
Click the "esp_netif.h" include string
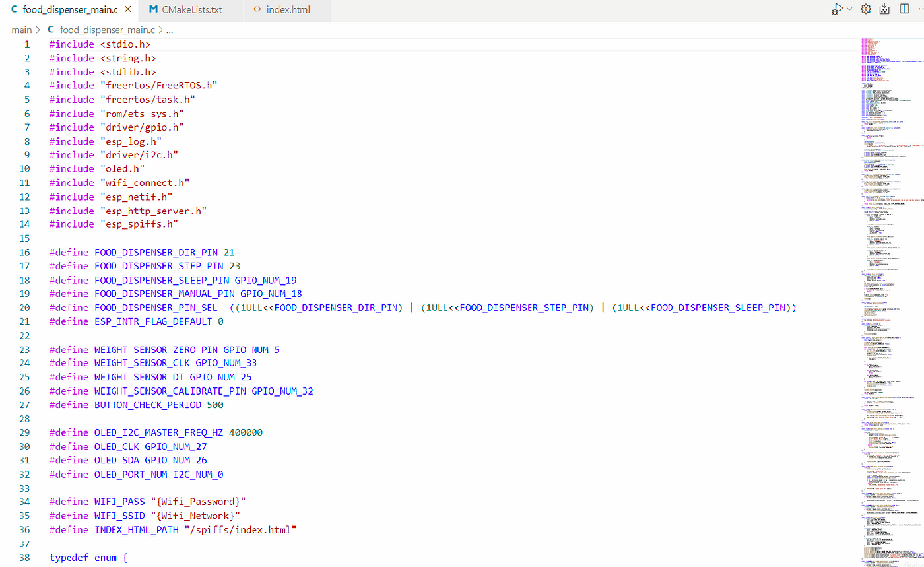coord(137,197)
